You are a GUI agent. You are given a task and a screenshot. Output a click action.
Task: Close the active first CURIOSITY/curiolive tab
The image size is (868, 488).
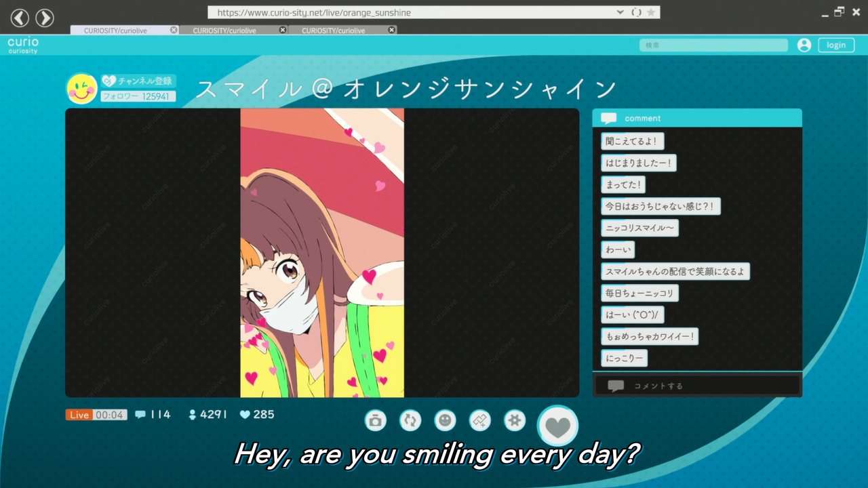coord(174,30)
